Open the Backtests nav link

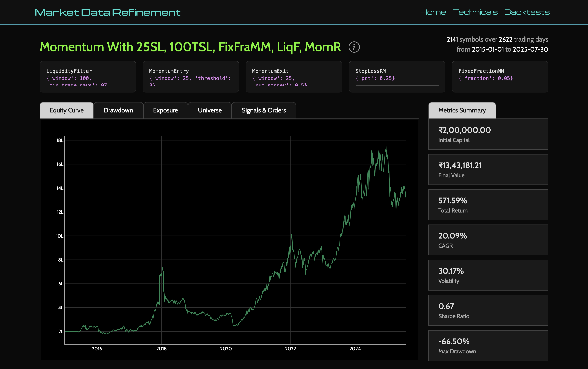coord(527,12)
